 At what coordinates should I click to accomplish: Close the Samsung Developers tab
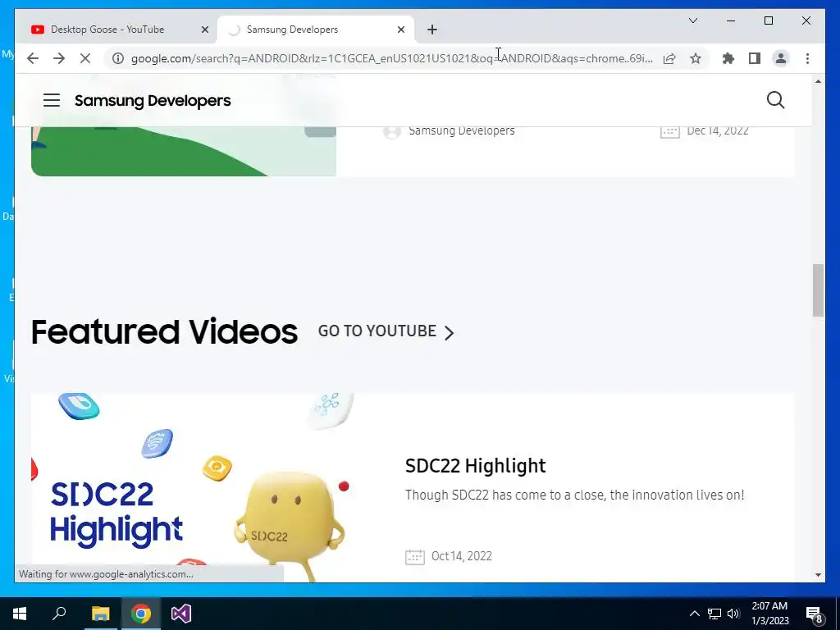coord(400,30)
